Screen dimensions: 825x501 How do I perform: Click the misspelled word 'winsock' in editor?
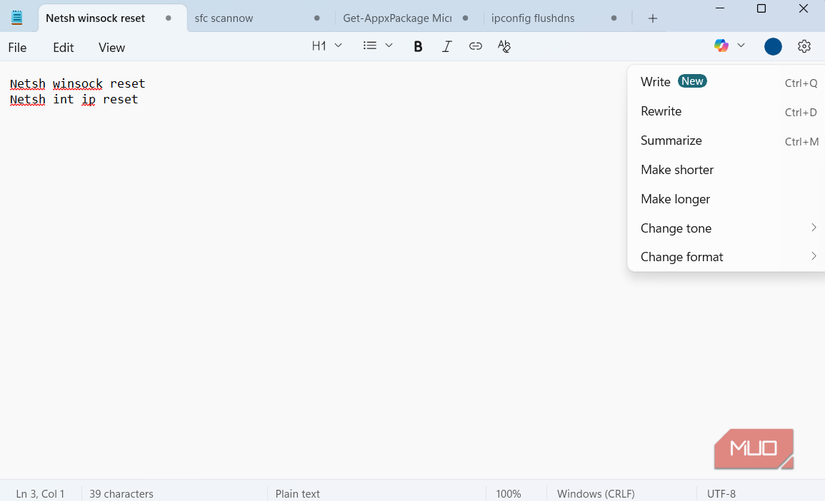click(77, 84)
